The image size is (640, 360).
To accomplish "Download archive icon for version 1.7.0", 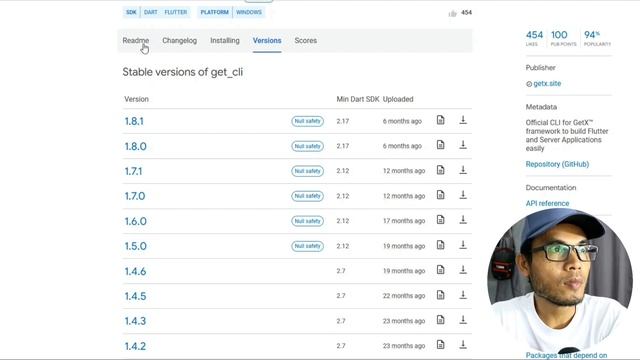I will tap(463, 195).
